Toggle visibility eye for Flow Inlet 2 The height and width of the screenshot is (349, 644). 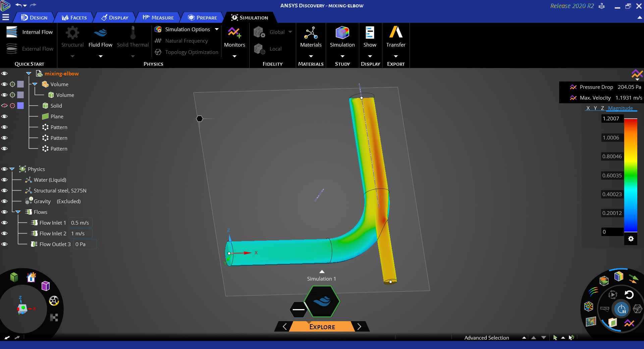(4, 233)
